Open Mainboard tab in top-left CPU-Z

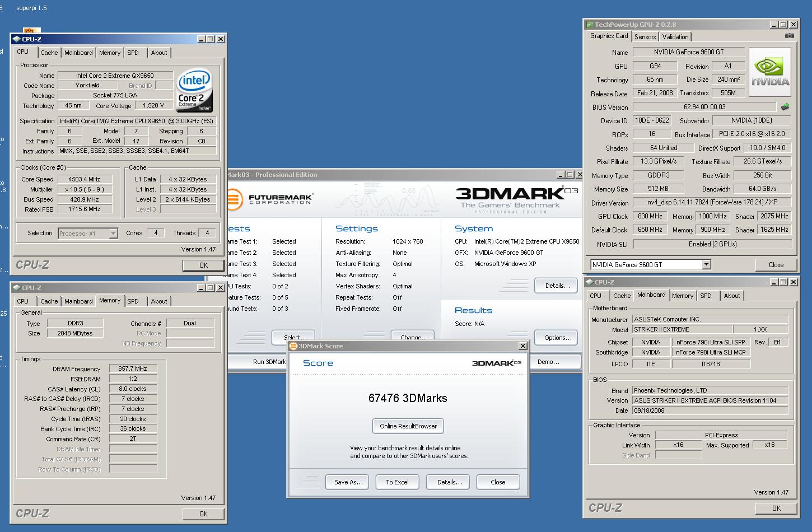[x=78, y=53]
